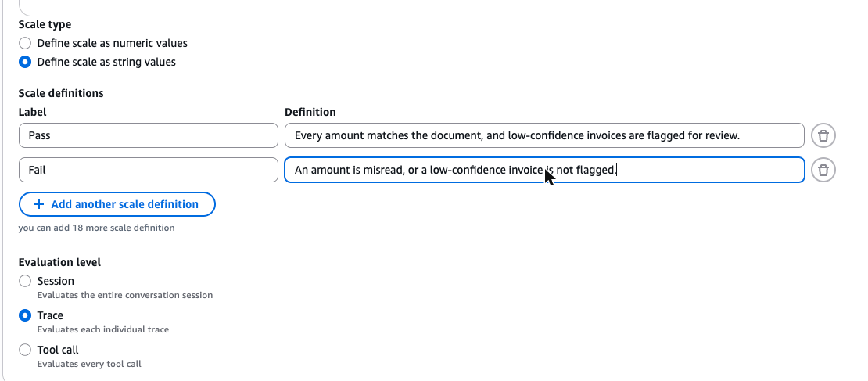Edit the Fail label field
The image size is (868, 381).
click(149, 170)
